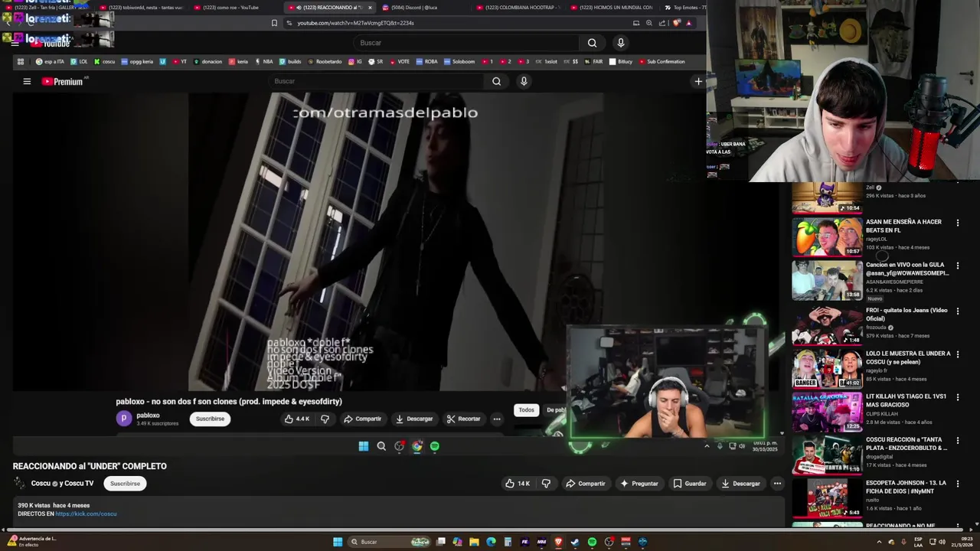980x551 pixels.
Task: Open options for ESCOPETA JOHNSON video
Action: point(958,484)
